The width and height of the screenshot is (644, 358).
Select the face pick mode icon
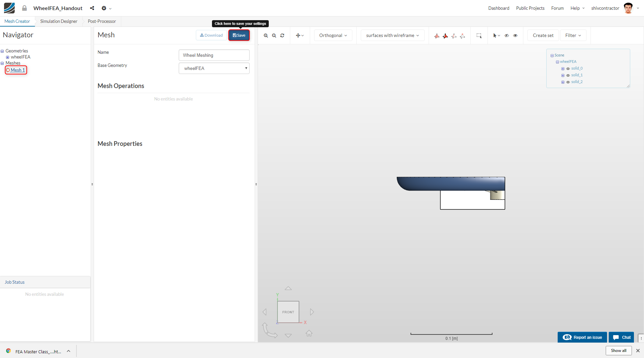445,36
